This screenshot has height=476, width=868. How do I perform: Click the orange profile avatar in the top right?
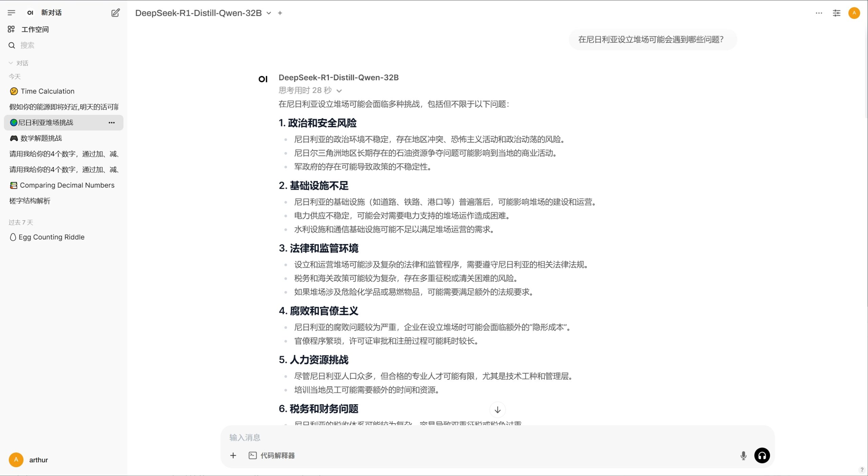(854, 13)
